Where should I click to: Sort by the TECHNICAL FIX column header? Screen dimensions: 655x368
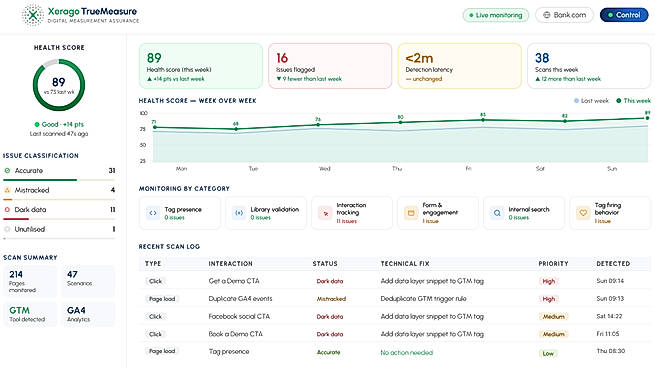405,264
